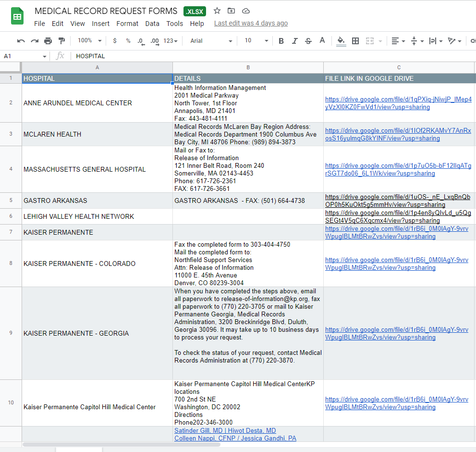
Task: Open the Edit menu
Action: click(x=57, y=24)
